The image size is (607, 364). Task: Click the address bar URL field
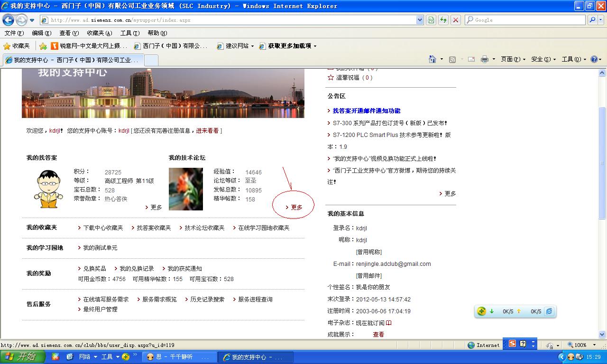click(x=232, y=20)
